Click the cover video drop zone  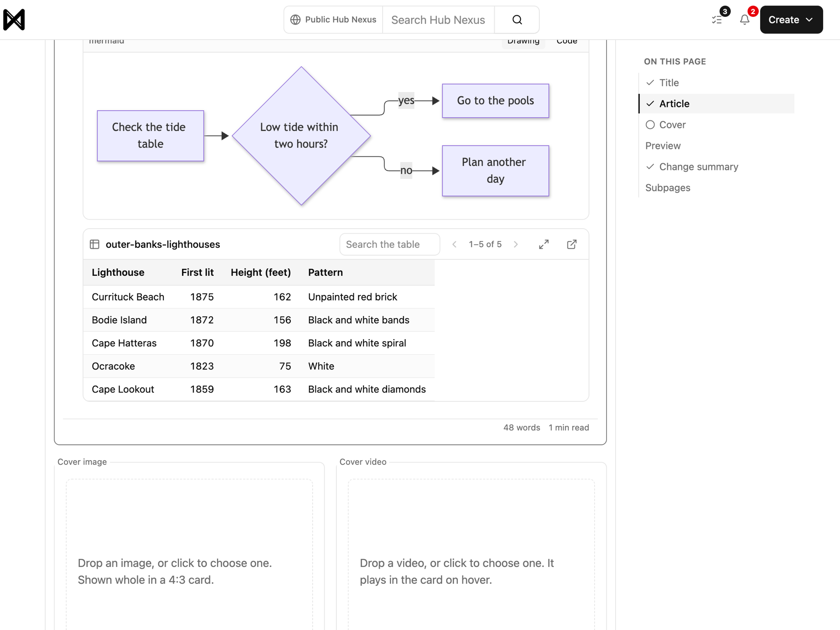click(471, 554)
